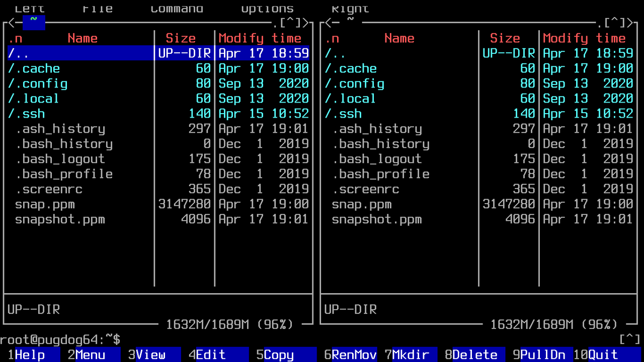
Task: Toggle right panel .n sort order indicator
Action: coord(332,38)
